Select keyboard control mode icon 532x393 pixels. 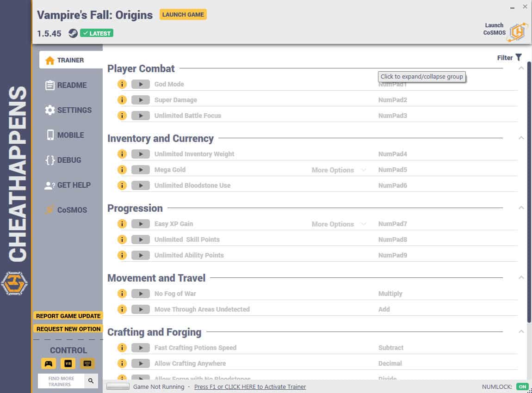[87, 363]
